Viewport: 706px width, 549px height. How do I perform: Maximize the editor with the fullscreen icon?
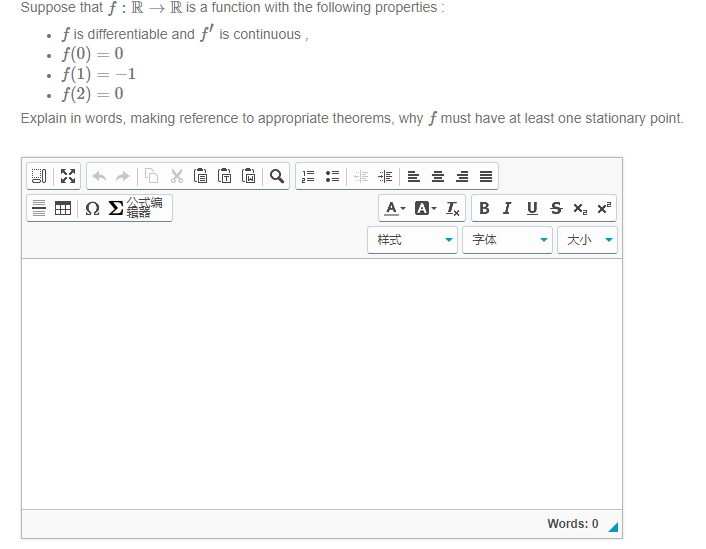pyautogui.click(x=68, y=176)
